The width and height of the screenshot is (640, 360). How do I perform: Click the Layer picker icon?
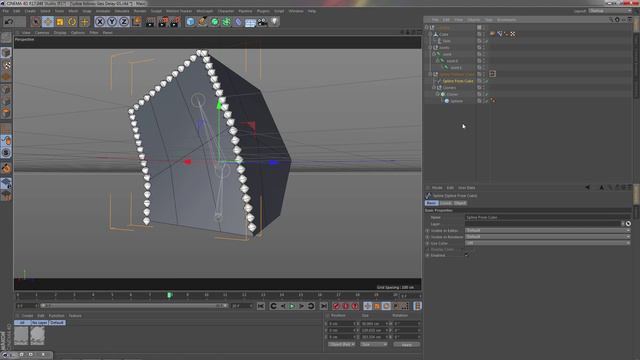pos(628,224)
